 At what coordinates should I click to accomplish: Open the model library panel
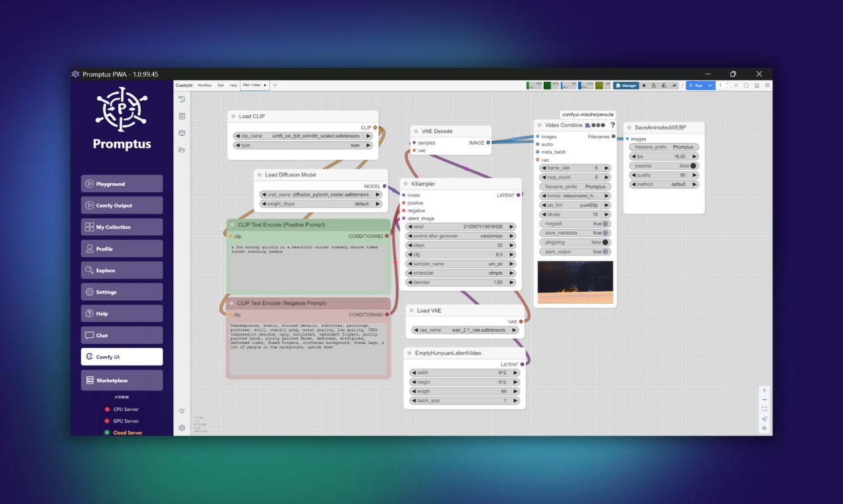point(181,133)
